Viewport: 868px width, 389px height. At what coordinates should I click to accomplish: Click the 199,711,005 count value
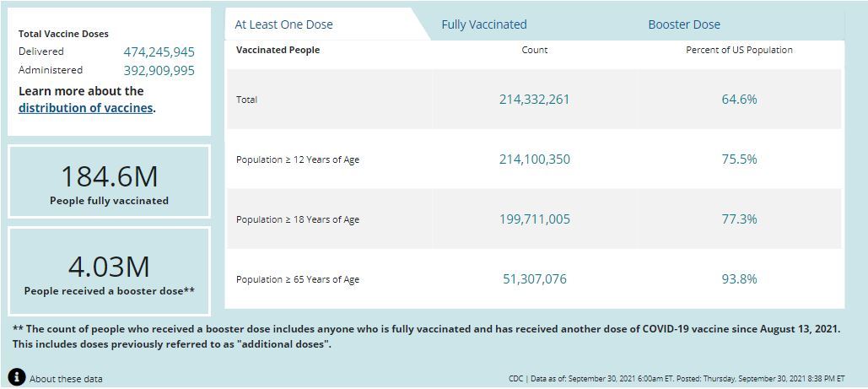pyautogui.click(x=534, y=219)
